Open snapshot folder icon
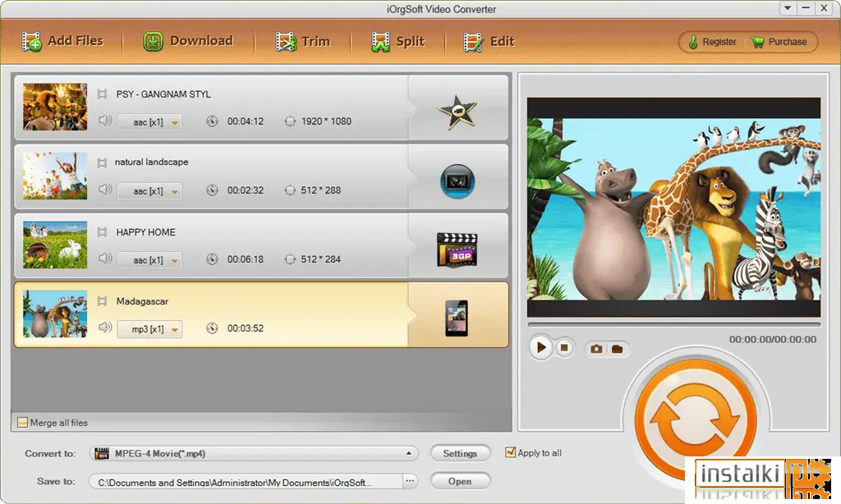The width and height of the screenshot is (841, 504). (x=618, y=349)
